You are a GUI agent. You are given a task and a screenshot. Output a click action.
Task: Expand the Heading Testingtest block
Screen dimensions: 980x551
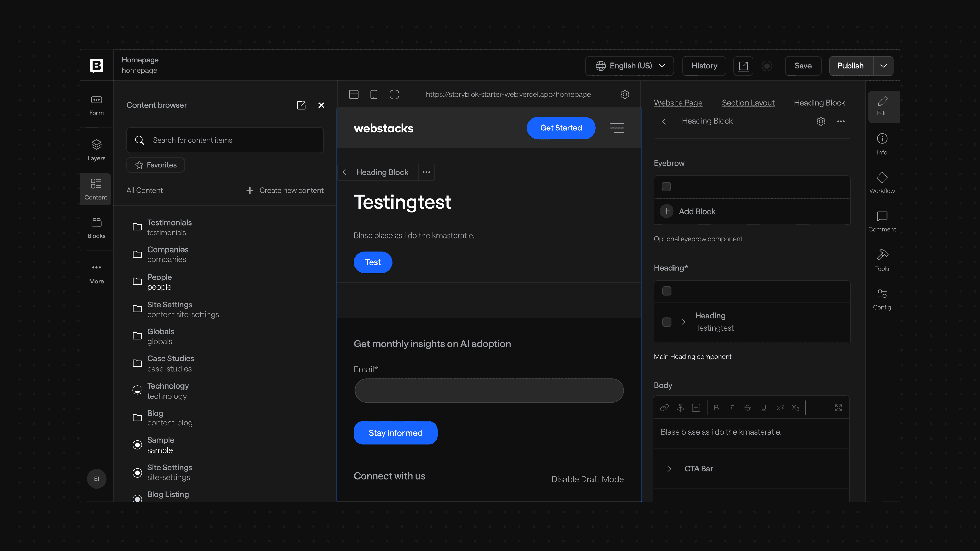click(683, 322)
